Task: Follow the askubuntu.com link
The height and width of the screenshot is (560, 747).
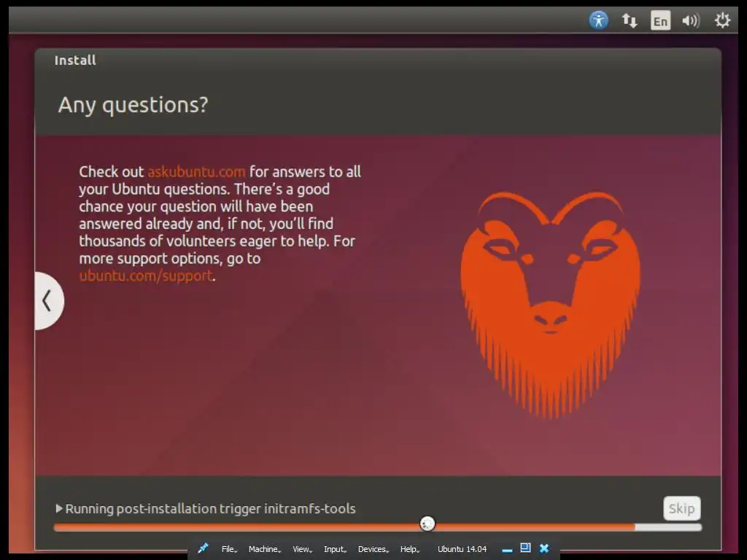Action: click(196, 171)
